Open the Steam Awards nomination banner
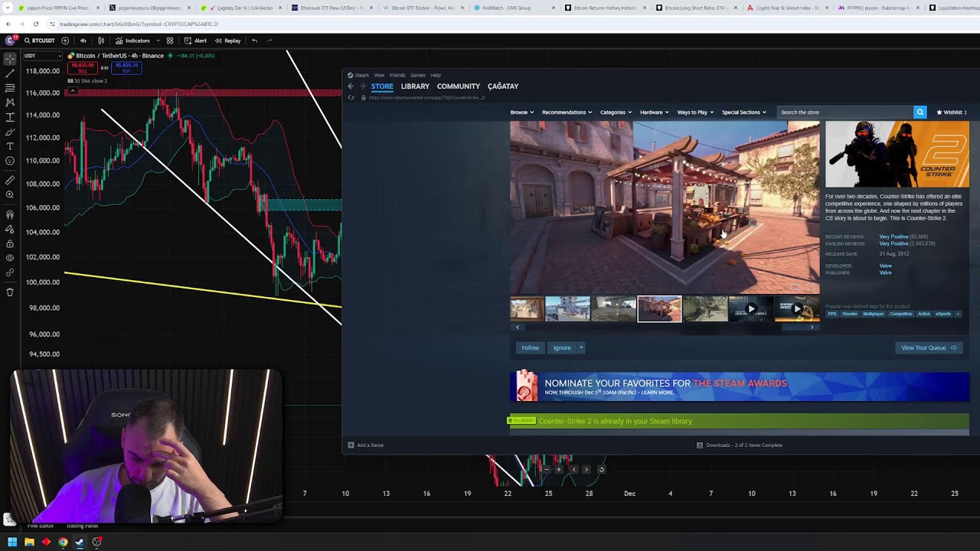This screenshot has height=551, width=980. pyautogui.click(x=740, y=386)
